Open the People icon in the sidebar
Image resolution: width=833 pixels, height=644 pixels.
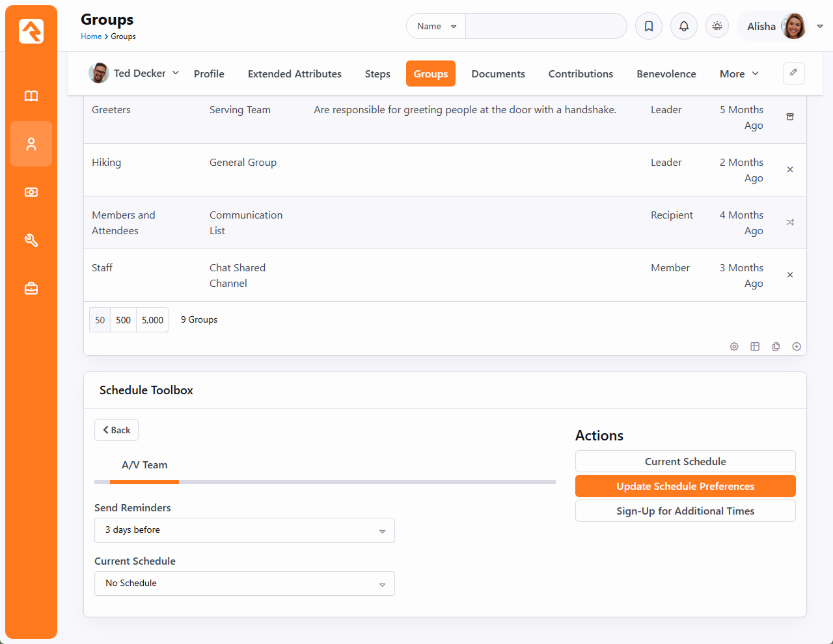[31, 144]
